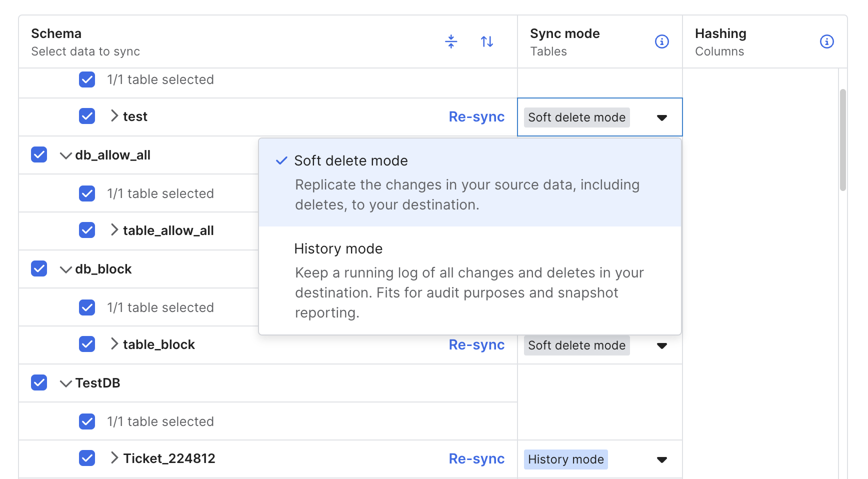Collapse the db_block schema

pyautogui.click(x=65, y=269)
